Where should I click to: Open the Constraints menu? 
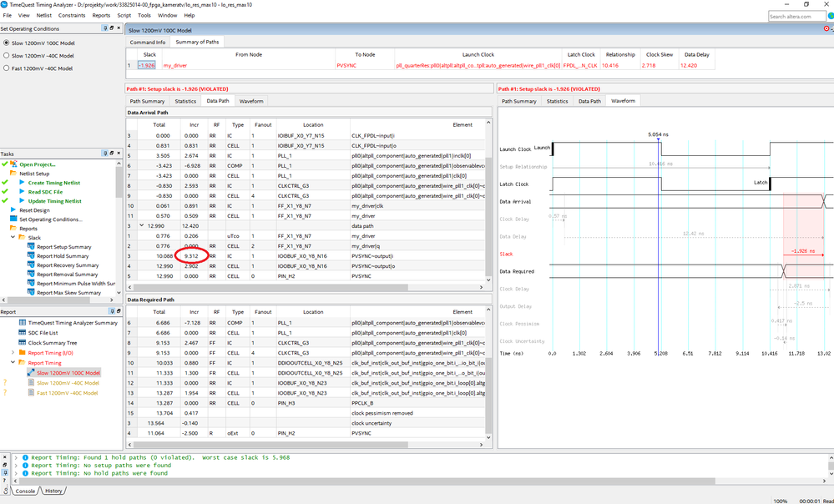(x=71, y=15)
